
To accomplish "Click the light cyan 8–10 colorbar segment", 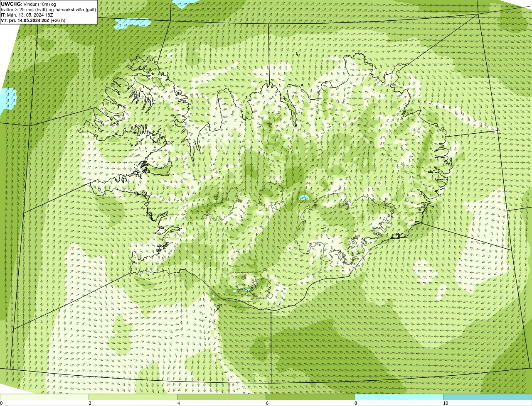I will [x=399, y=397].
